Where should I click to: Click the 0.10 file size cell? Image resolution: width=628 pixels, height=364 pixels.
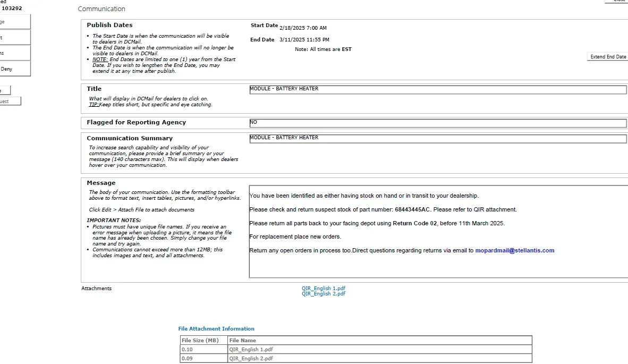coord(204,349)
